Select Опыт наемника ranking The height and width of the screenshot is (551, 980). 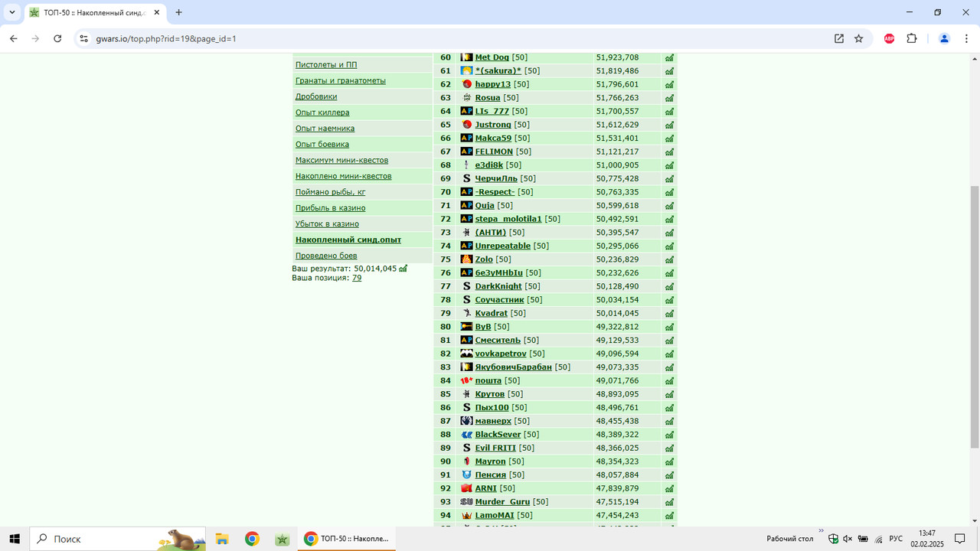pyautogui.click(x=325, y=129)
